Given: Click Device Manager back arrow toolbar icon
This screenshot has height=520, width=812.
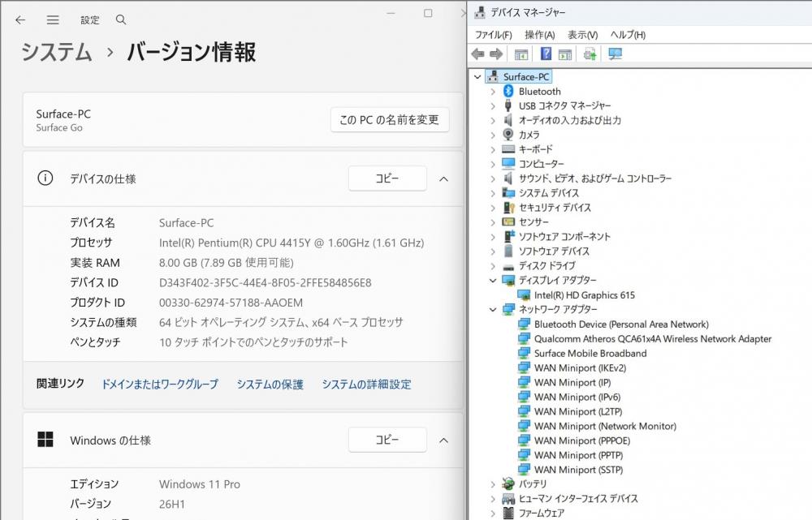Looking at the screenshot, I should click(x=478, y=54).
